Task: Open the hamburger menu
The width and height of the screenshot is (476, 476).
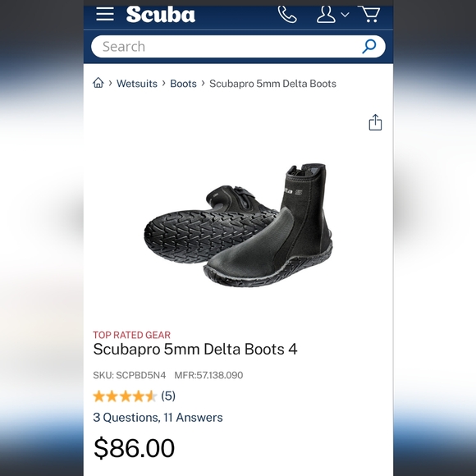Action: click(x=105, y=14)
